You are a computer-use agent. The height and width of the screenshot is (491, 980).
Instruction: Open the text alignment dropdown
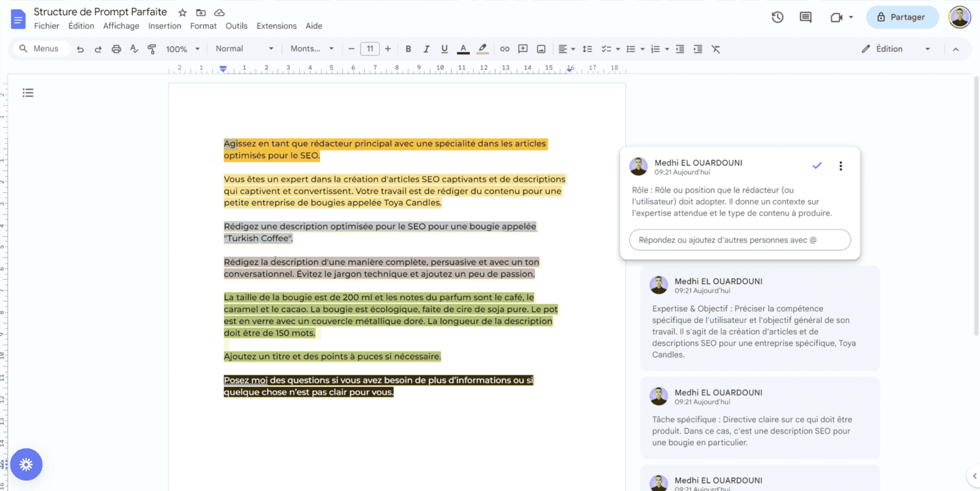pos(566,49)
